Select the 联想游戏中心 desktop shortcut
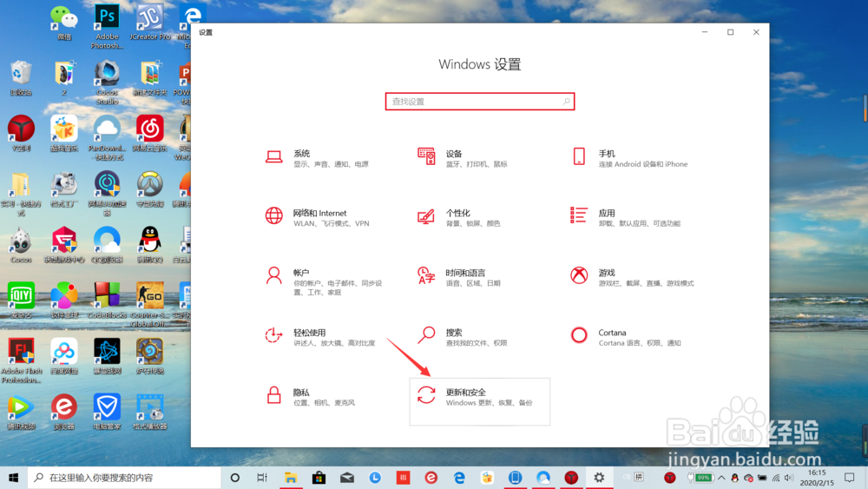Image resolution: width=868 pixels, height=489 pixels. (64, 245)
